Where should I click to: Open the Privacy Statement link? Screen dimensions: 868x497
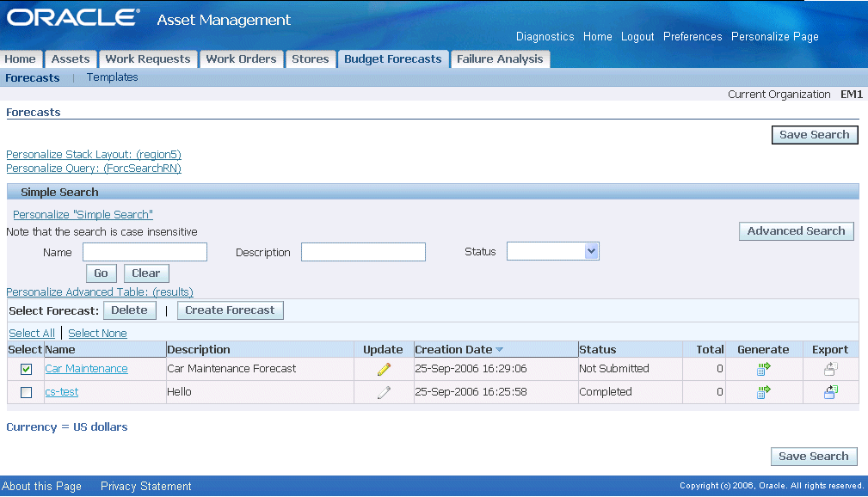point(146,487)
